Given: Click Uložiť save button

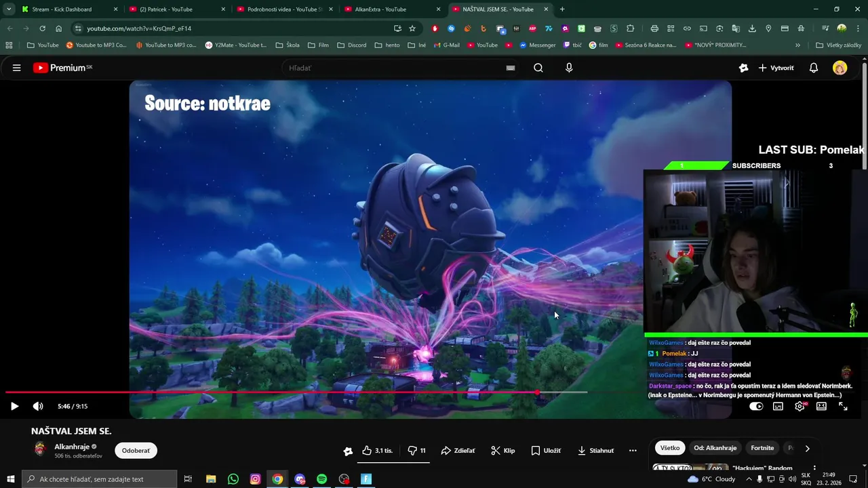Looking at the screenshot, I should [x=546, y=451].
